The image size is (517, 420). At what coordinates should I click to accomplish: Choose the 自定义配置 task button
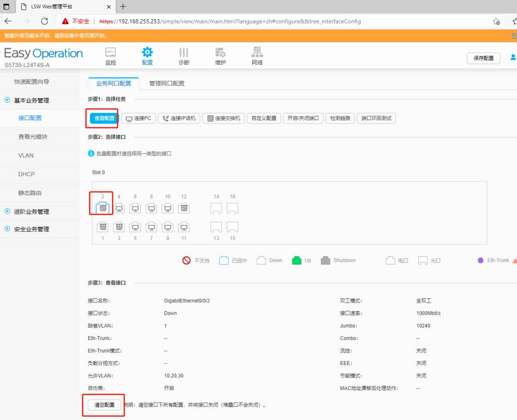pyautogui.click(x=264, y=118)
